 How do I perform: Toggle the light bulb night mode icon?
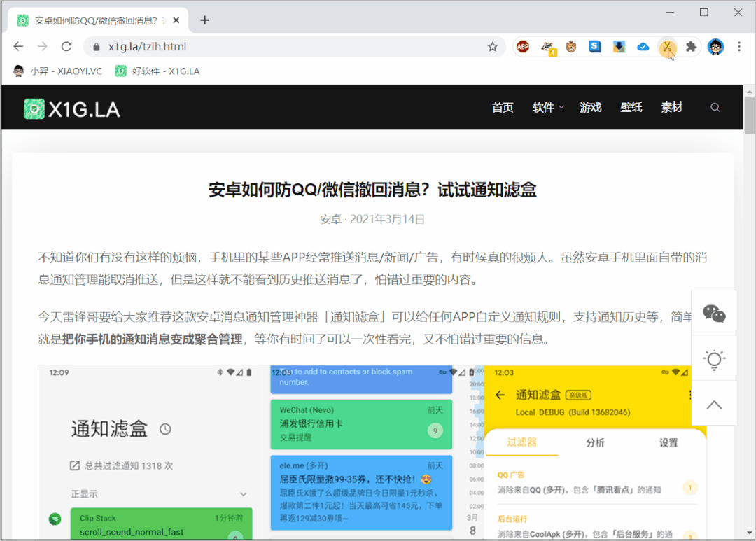coord(714,359)
